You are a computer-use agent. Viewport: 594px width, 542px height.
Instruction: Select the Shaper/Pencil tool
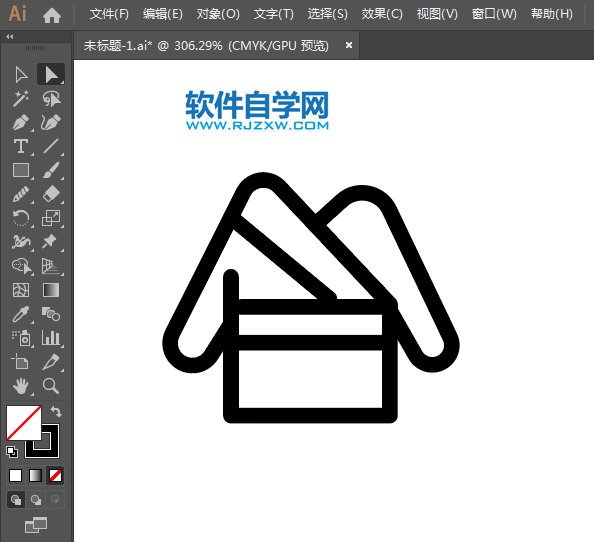point(21,194)
